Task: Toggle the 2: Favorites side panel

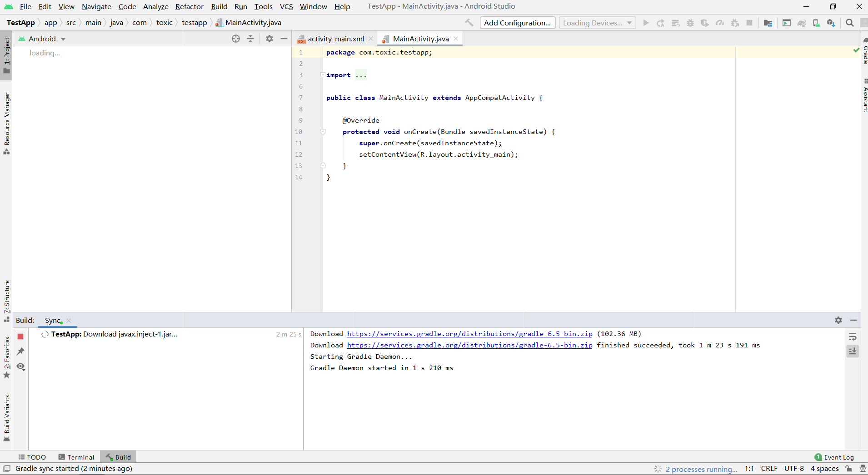Action: (x=6, y=358)
